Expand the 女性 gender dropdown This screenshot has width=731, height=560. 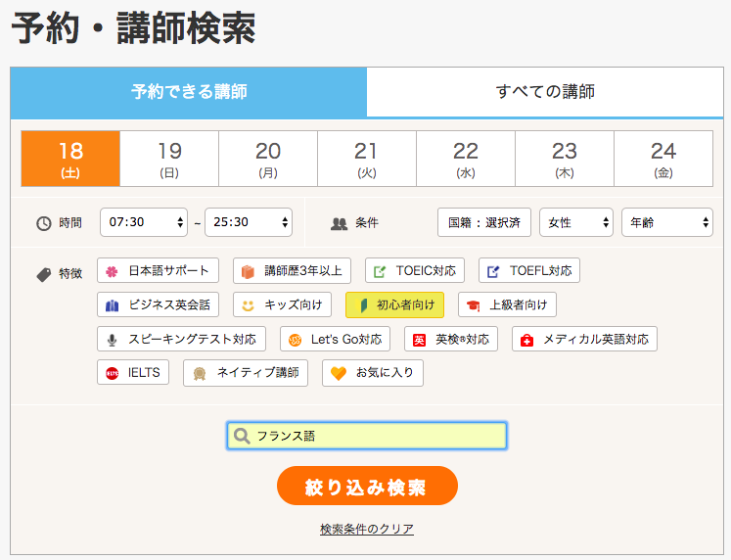tap(575, 223)
